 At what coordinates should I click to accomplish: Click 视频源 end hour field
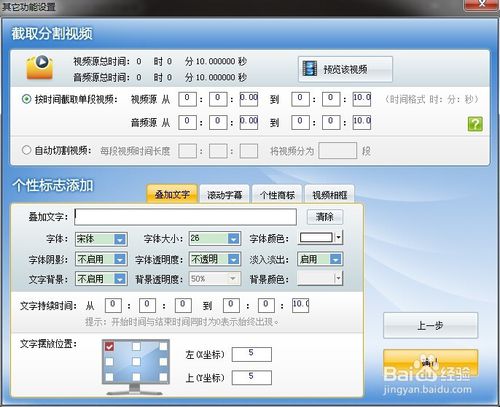(x=300, y=99)
